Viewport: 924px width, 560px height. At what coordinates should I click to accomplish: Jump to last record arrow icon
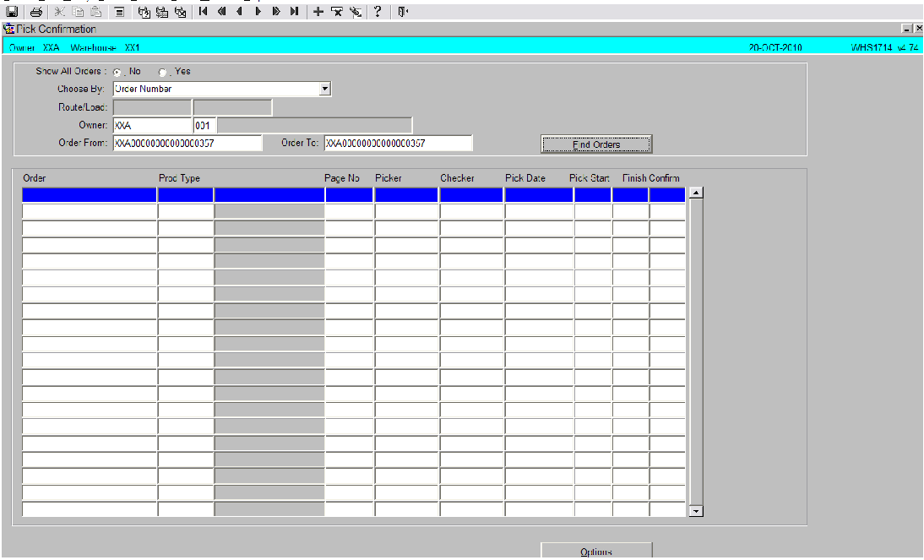294,11
